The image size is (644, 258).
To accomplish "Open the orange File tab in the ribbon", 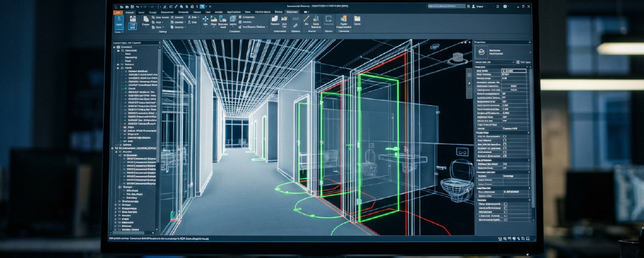I will click(118, 12).
